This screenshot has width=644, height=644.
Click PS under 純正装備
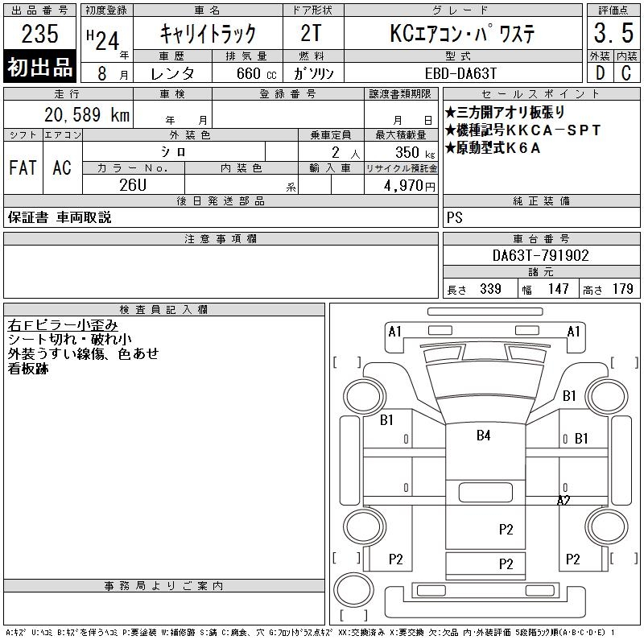click(x=455, y=217)
